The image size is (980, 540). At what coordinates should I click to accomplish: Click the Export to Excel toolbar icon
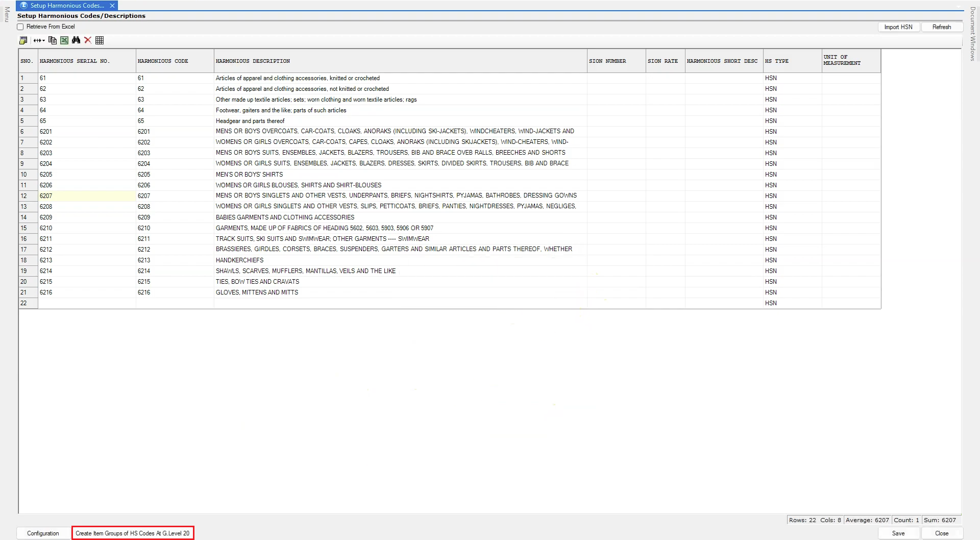point(64,40)
